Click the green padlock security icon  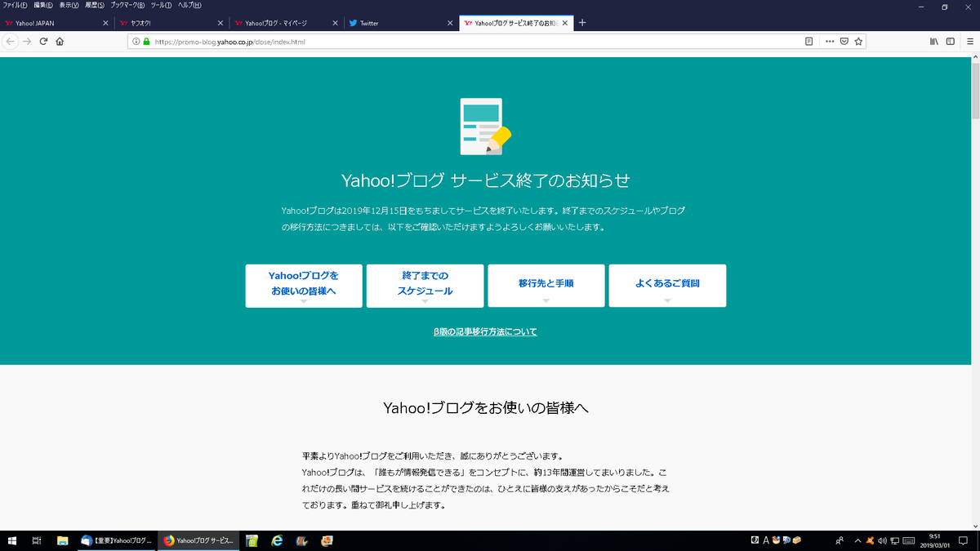[147, 41]
